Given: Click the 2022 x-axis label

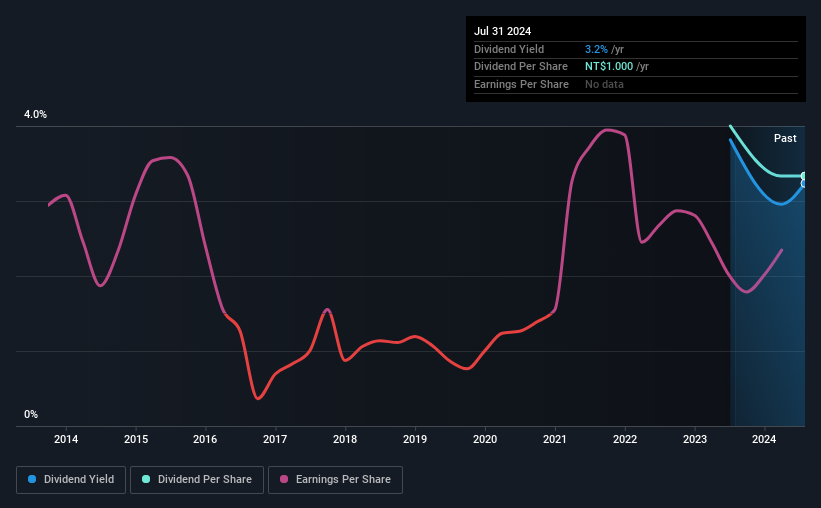Looking at the screenshot, I should (x=625, y=439).
